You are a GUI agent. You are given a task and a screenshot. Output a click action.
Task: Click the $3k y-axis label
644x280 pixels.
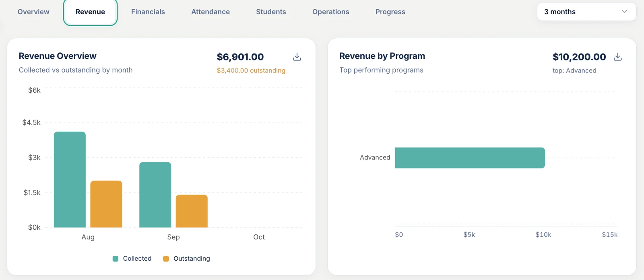pyautogui.click(x=34, y=158)
